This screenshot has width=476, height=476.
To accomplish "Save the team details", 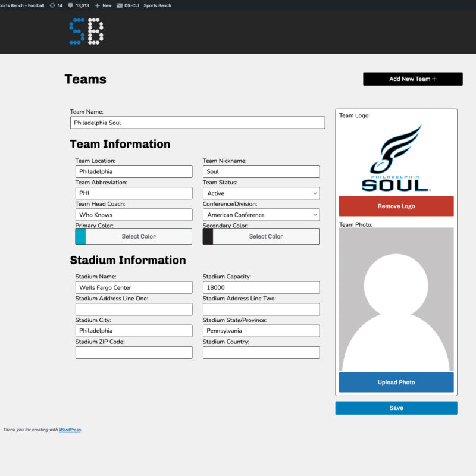I will click(x=396, y=408).
